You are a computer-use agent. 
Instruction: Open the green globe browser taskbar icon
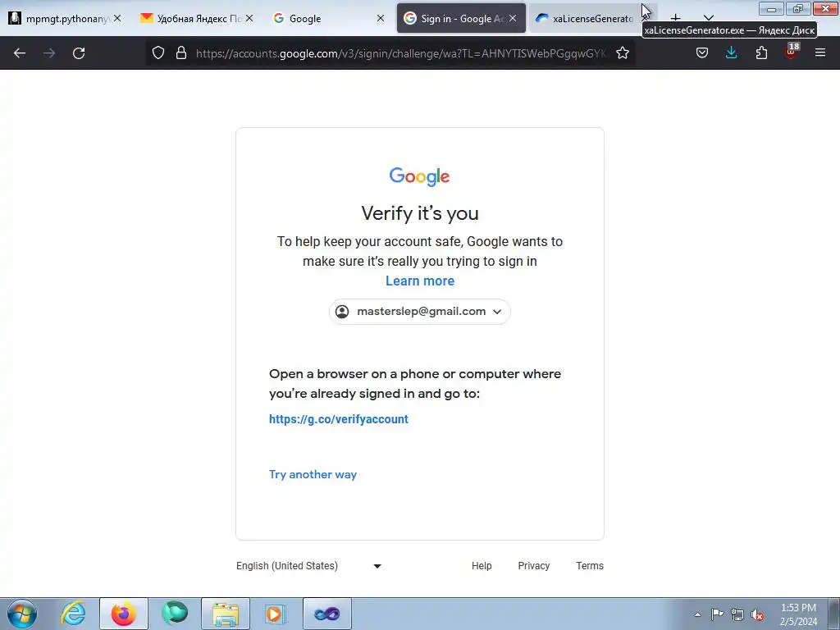click(x=175, y=614)
